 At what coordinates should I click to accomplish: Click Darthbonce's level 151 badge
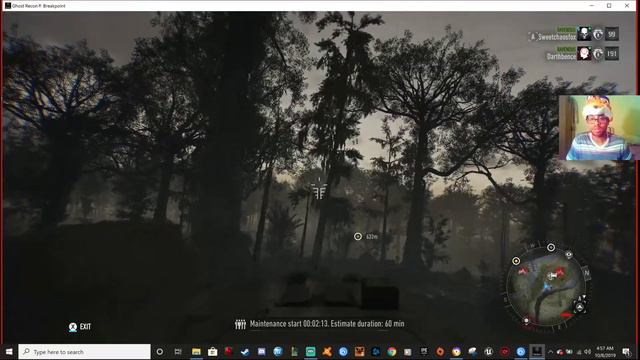tap(611, 53)
